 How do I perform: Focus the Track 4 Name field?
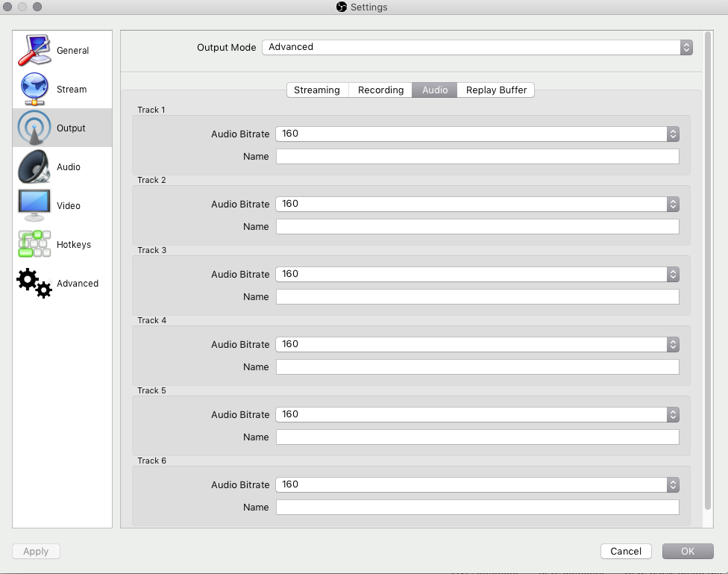tap(477, 366)
